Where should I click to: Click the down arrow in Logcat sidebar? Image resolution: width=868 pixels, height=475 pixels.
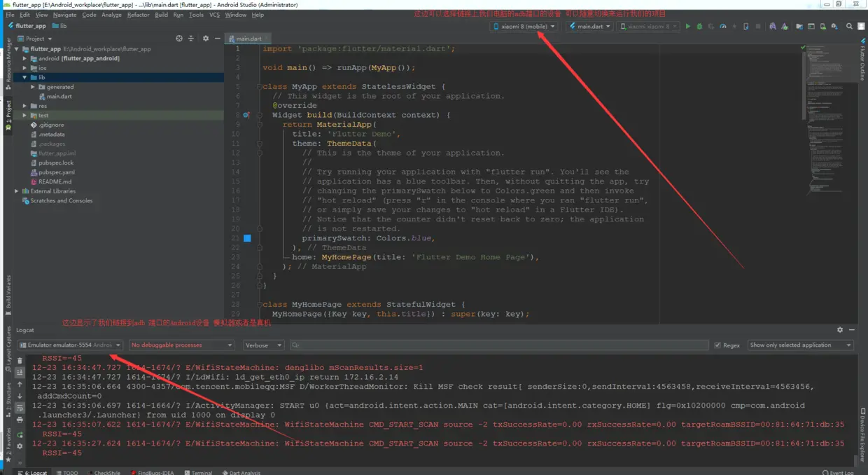(x=20, y=397)
